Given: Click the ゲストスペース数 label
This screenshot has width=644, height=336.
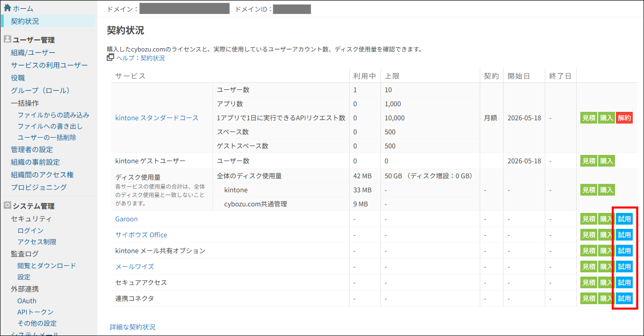Looking at the screenshot, I should (x=243, y=146).
